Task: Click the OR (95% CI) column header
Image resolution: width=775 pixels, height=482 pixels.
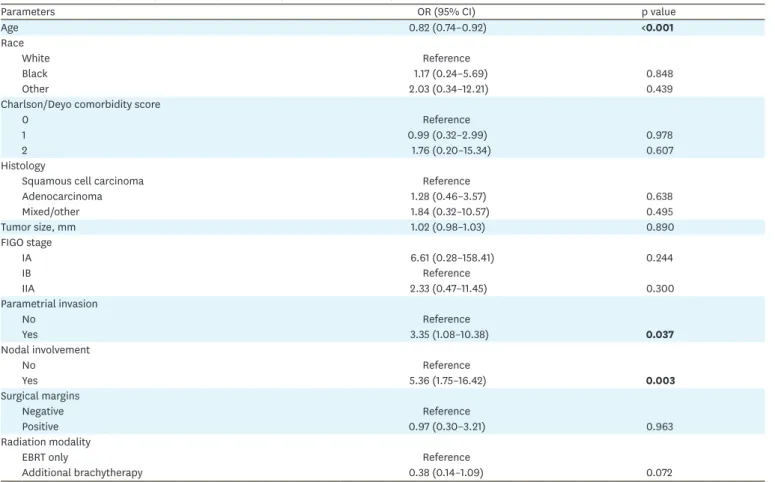Action: [x=446, y=12]
